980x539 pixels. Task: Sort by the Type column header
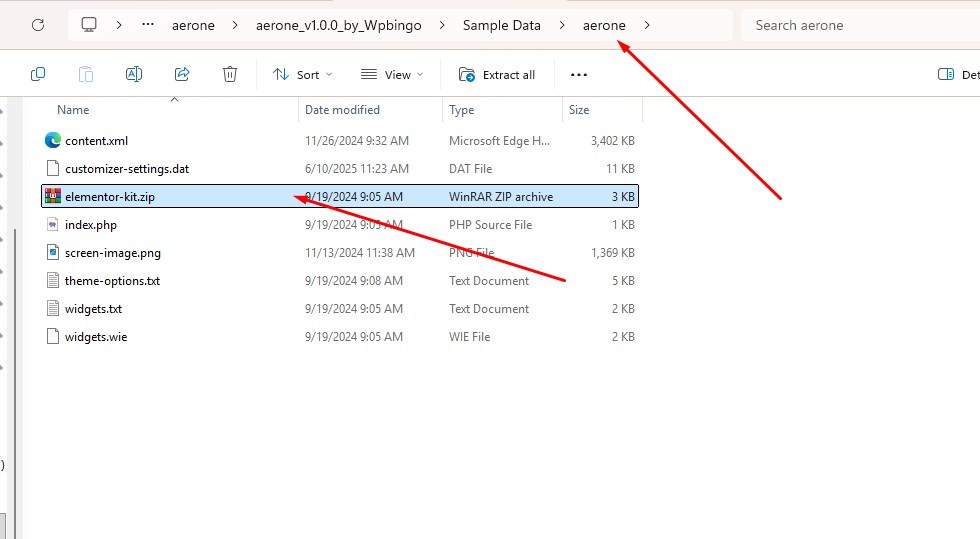click(x=461, y=109)
